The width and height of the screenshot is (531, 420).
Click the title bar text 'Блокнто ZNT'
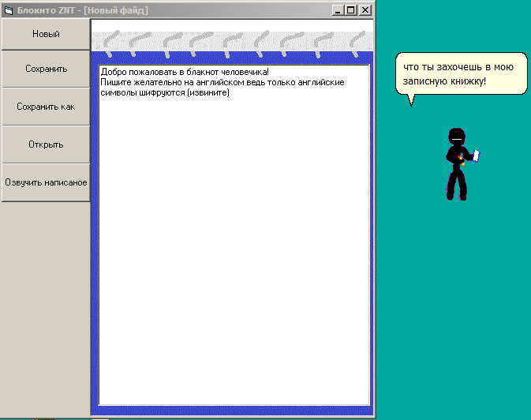(46, 10)
